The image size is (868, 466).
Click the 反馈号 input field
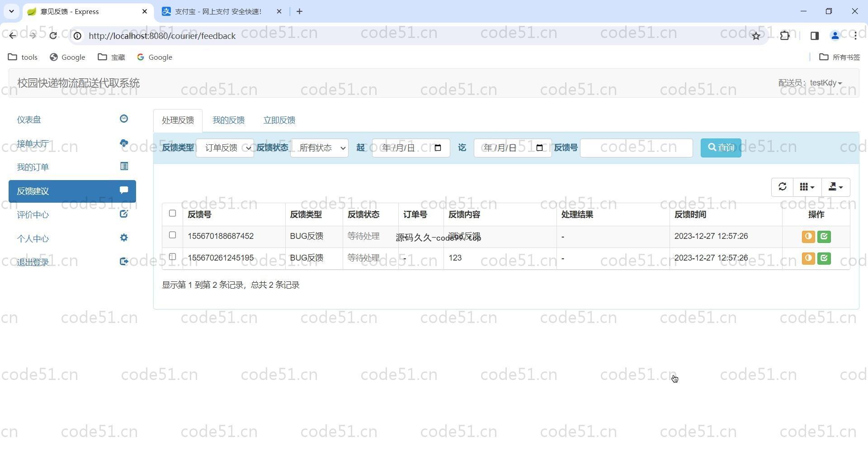tap(636, 148)
